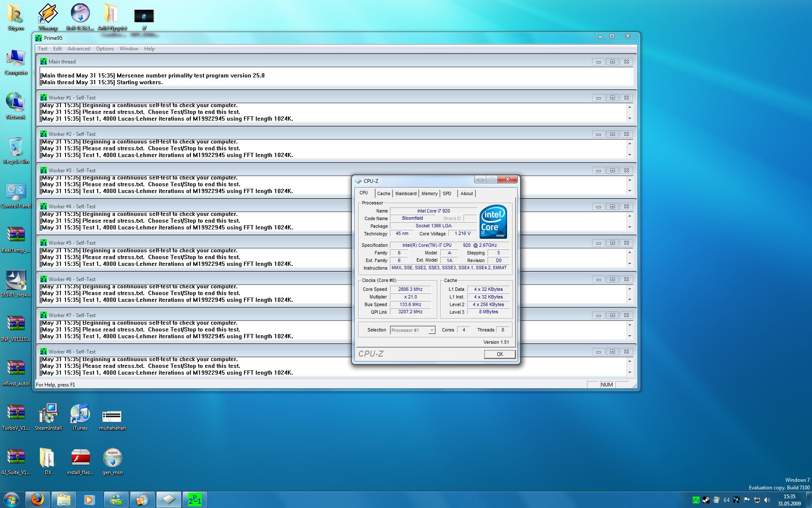Select the INF_V91110 archive icon

16,329
